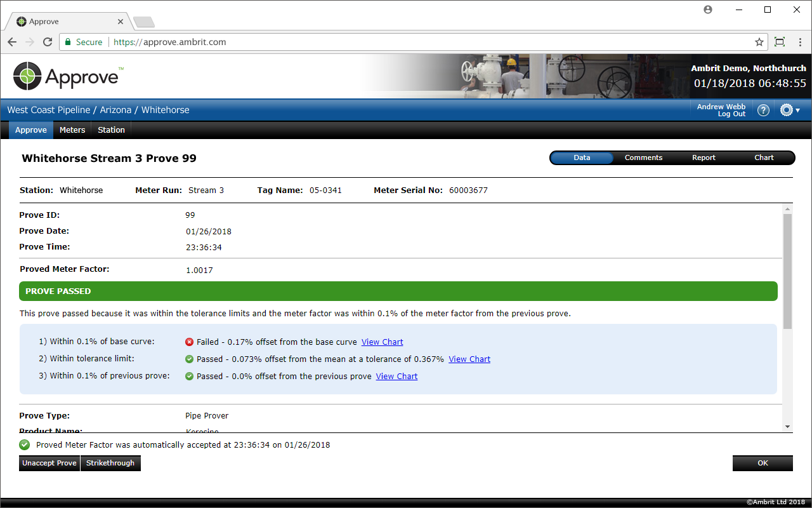Click the secure padlock icon
The height and width of the screenshot is (508, 812).
68,42
